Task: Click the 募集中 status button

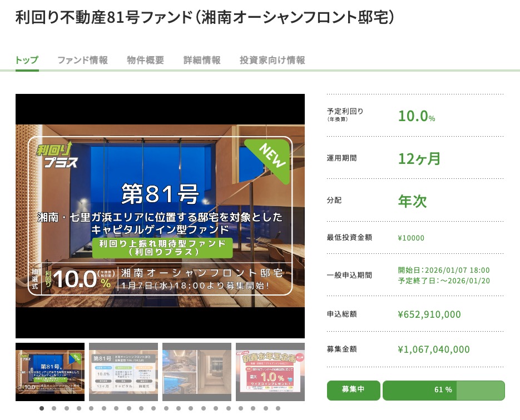Action: point(353,390)
